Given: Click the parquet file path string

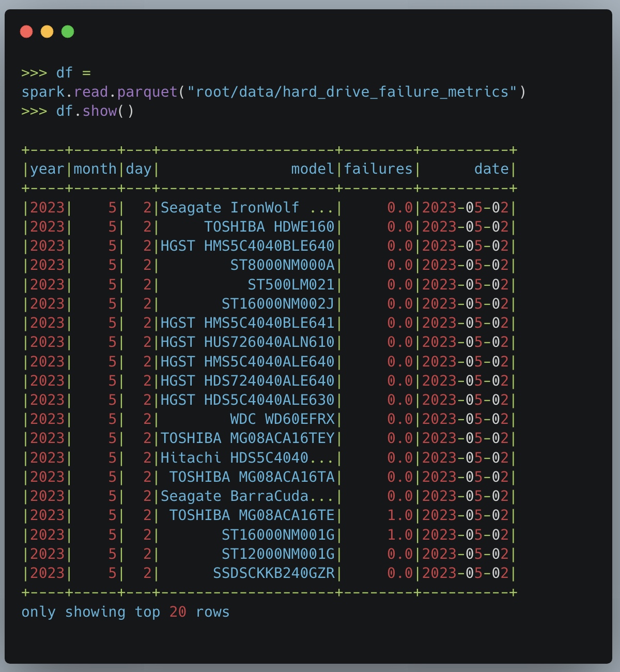Looking at the screenshot, I should (x=352, y=92).
